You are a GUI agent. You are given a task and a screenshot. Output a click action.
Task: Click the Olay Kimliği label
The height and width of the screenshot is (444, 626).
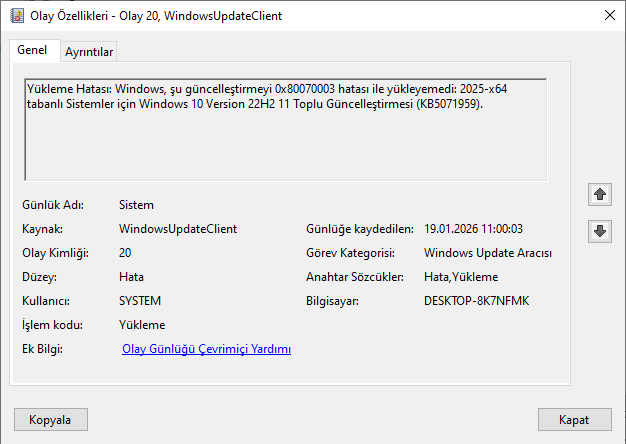tap(55, 253)
